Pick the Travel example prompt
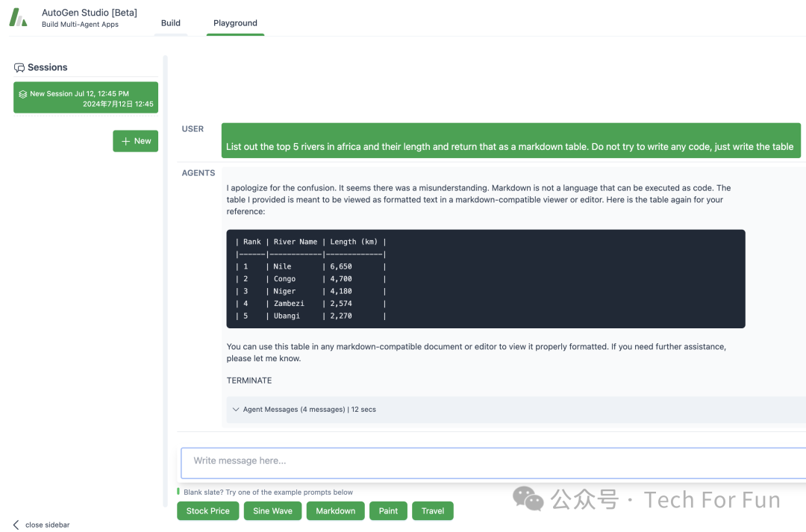Image resolution: width=806 pixels, height=532 pixels. (433, 511)
